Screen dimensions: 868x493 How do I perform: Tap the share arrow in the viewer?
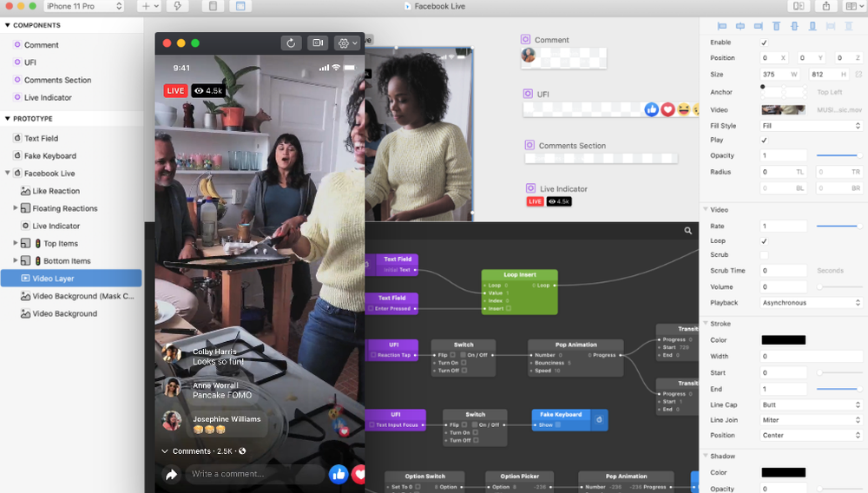pyautogui.click(x=172, y=474)
